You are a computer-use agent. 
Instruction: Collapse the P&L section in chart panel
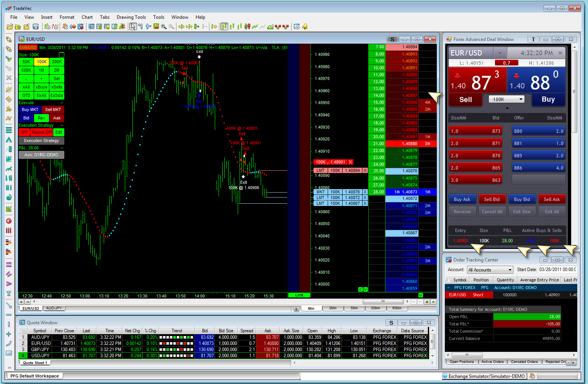[62, 148]
